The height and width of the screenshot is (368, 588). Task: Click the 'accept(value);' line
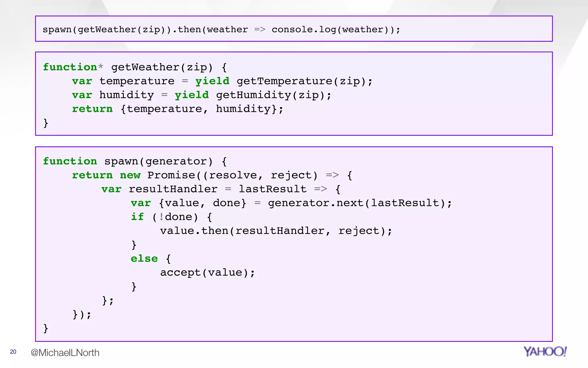pos(207,273)
